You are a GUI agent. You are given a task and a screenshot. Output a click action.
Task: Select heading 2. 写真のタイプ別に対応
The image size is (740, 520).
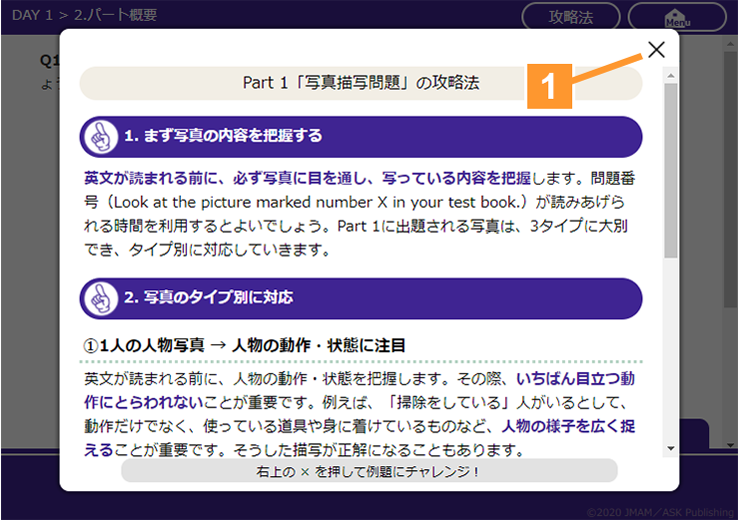209,298
